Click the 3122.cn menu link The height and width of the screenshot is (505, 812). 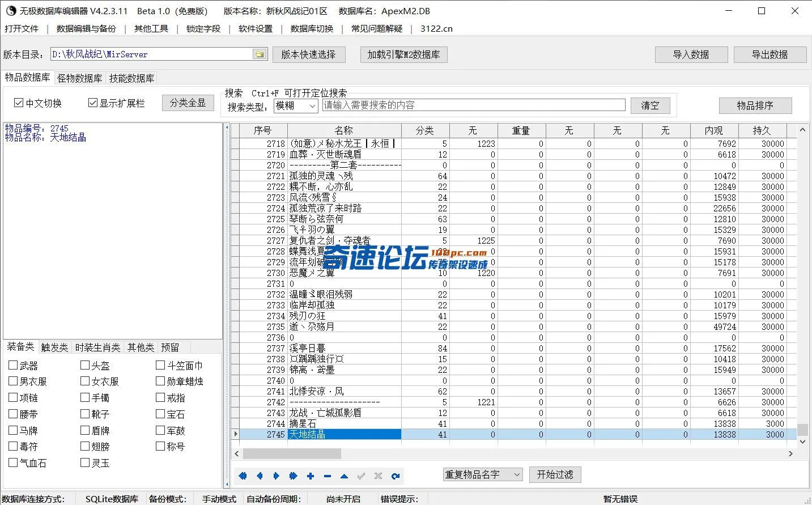pos(436,28)
